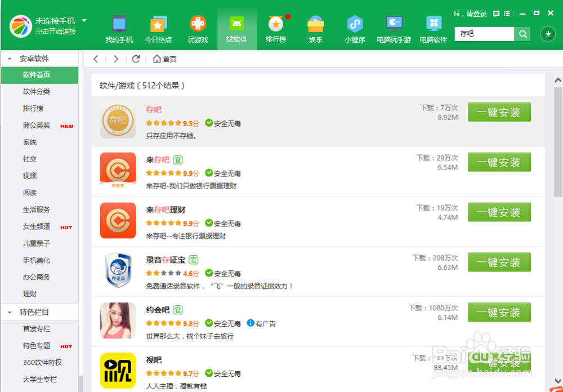
Task: Go forward with the right arrow
Action: pos(115,59)
